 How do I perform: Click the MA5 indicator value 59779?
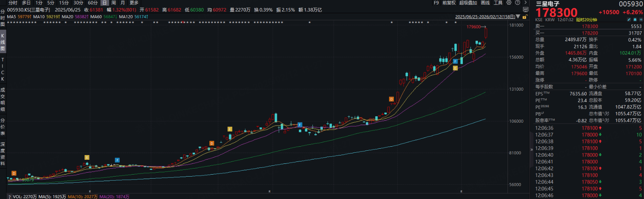[x=24, y=17]
